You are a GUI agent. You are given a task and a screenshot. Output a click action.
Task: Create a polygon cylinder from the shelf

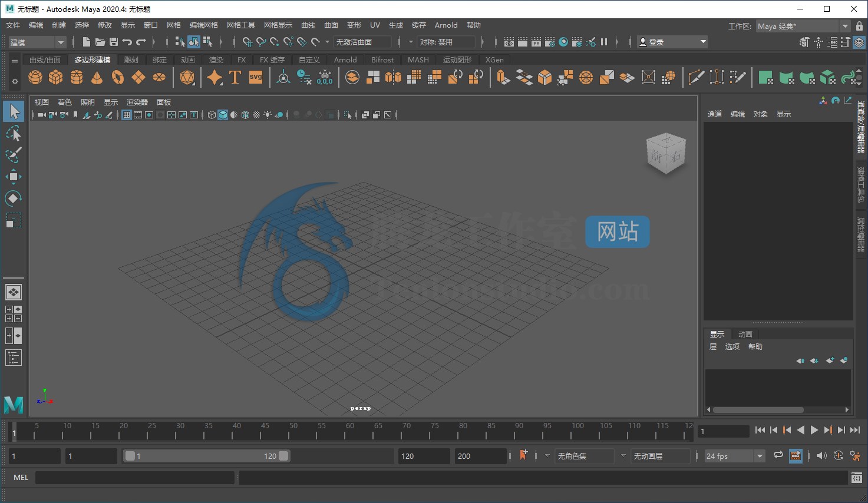pos(77,77)
